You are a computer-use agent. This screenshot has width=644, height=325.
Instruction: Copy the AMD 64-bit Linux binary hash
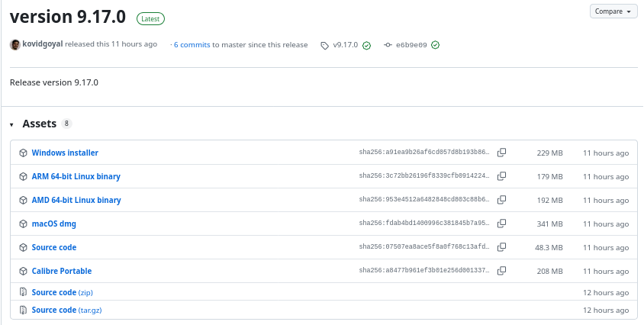(501, 200)
